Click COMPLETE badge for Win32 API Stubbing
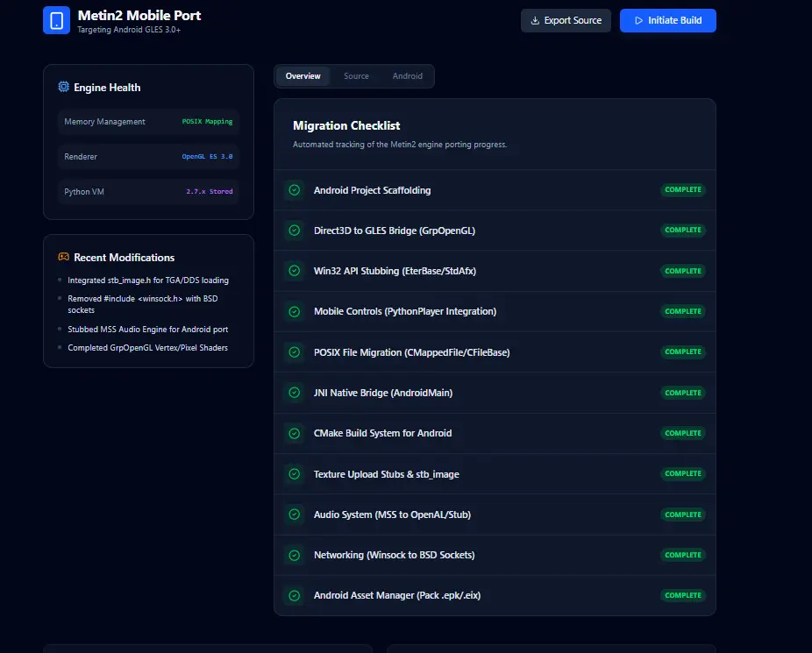This screenshot has width=812, height=653. click(683, 271)
